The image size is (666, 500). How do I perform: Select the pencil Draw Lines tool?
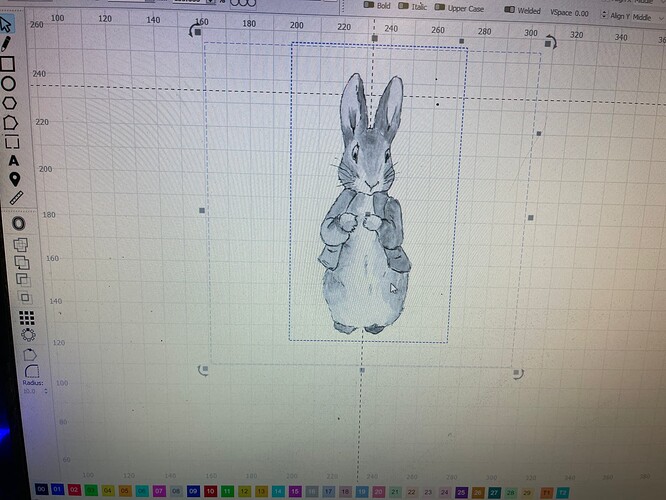(x=6, y=44)
